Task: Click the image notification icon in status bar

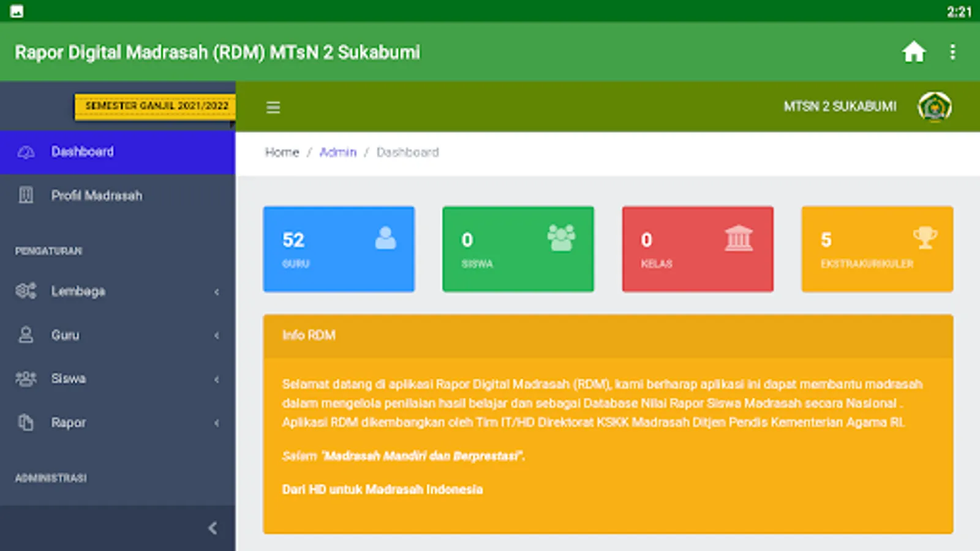Action: [x=17, y=11]
